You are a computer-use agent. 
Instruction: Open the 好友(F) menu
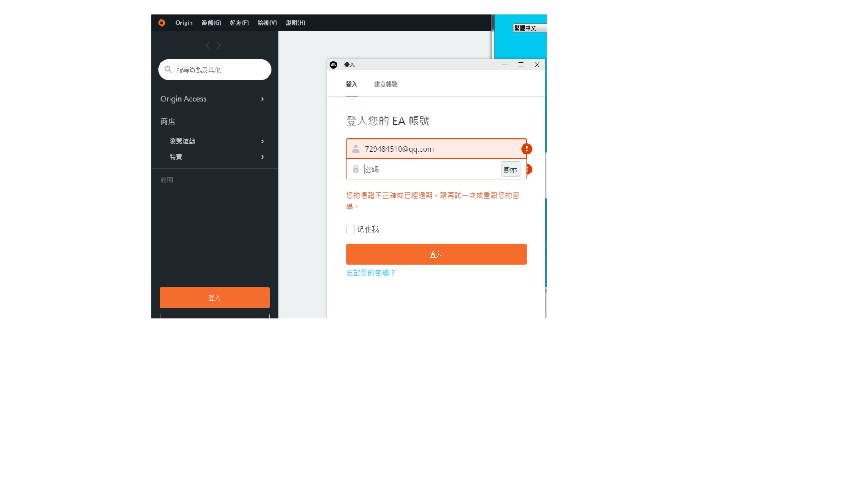click(x=240, y=23)
